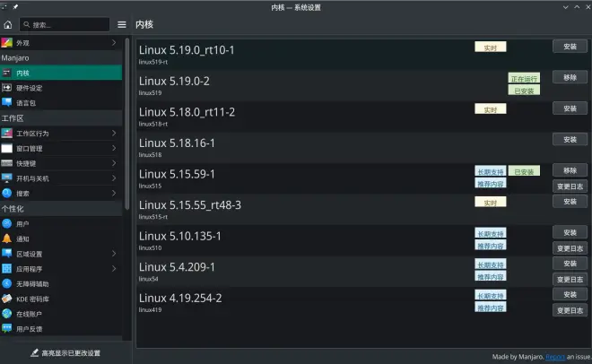Click 推荐内容 tag on Linux 4.19.254-2
This screenshot has height=364, width=592.
[x=491, y=308]
